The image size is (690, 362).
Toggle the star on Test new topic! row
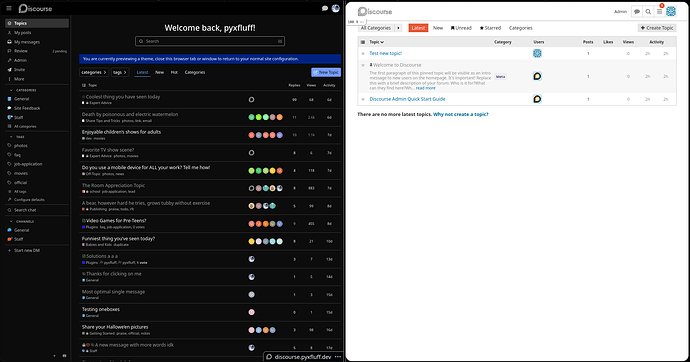(363, 54)
